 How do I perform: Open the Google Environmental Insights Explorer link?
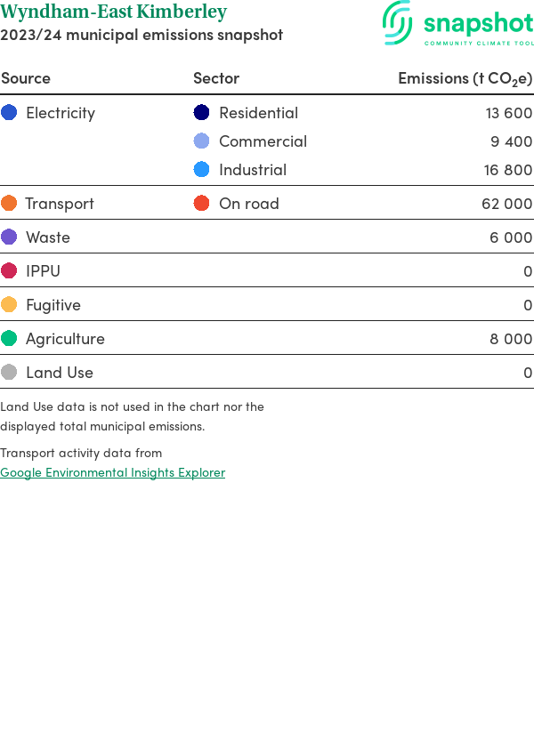click(112, 472)
